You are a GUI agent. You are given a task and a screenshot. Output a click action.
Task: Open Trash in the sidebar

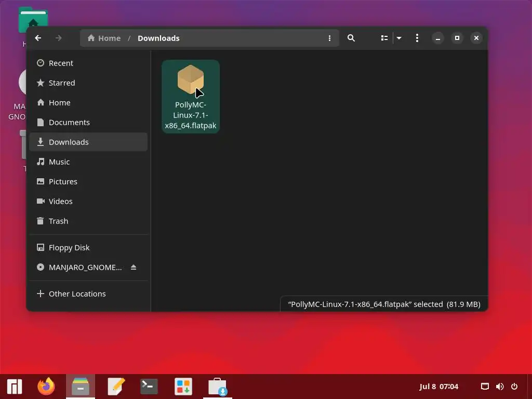[x=88, y=221]
